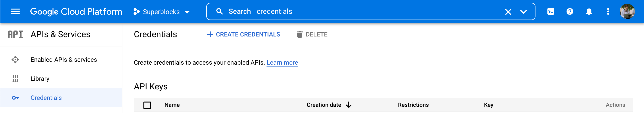Activate Cloud Shell terminal icon

click(551, 11)
